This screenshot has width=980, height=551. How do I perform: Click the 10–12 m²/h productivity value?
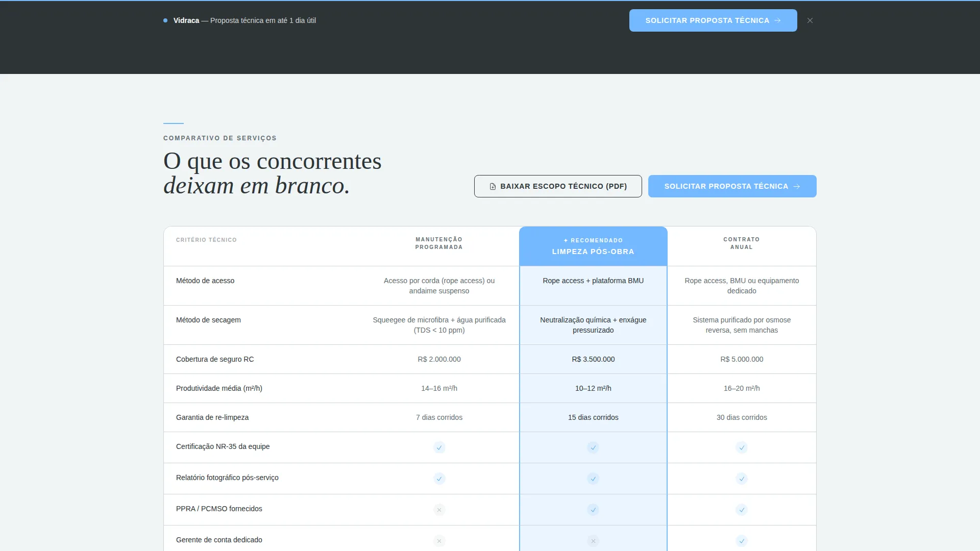593,388
